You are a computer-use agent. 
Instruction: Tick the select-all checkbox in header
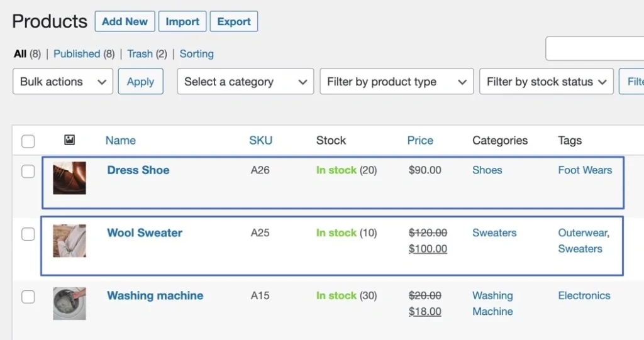(28, 141)
